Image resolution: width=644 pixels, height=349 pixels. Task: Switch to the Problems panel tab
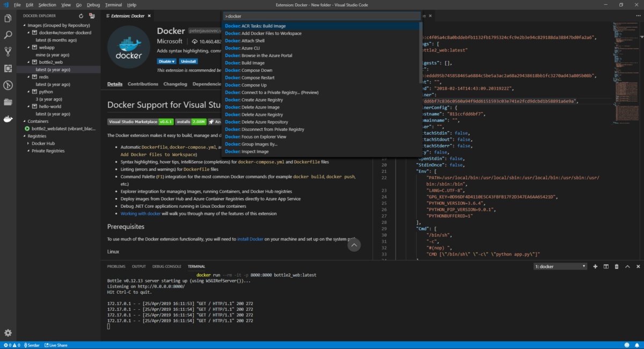point(116,266)
